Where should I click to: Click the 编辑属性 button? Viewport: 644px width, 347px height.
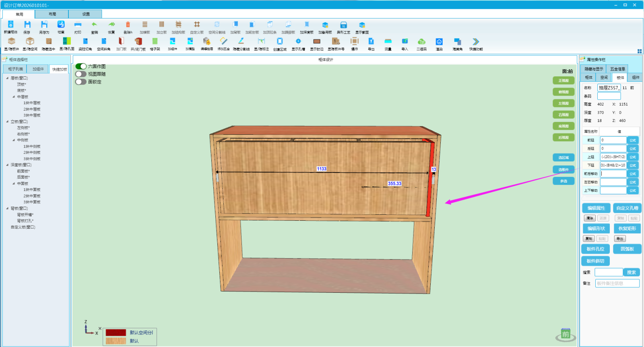point(596,208)
